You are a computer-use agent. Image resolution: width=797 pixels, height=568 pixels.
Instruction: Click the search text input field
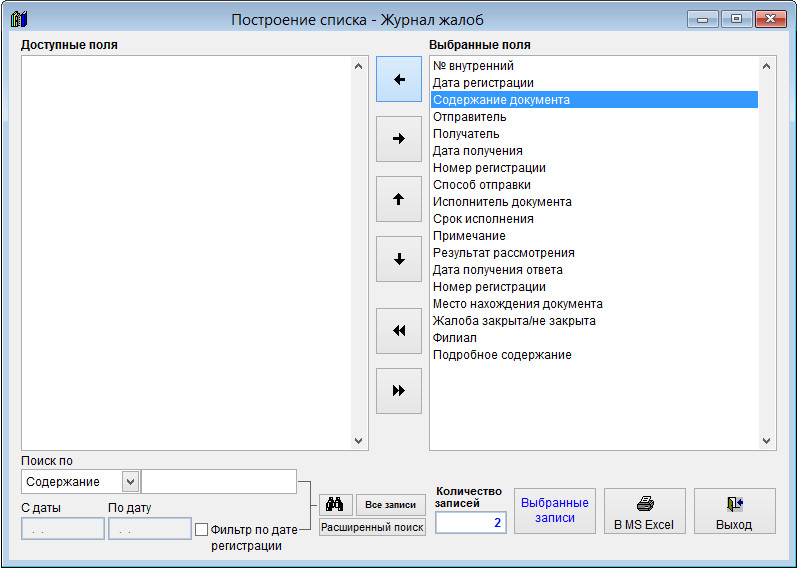pyautogui.click(x=219, y=482)
